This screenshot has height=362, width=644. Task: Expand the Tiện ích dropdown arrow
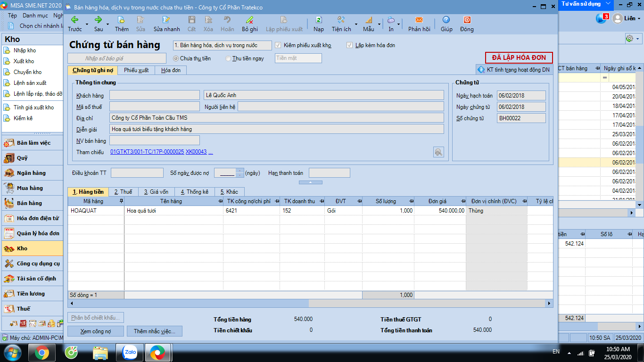[356, 24]
